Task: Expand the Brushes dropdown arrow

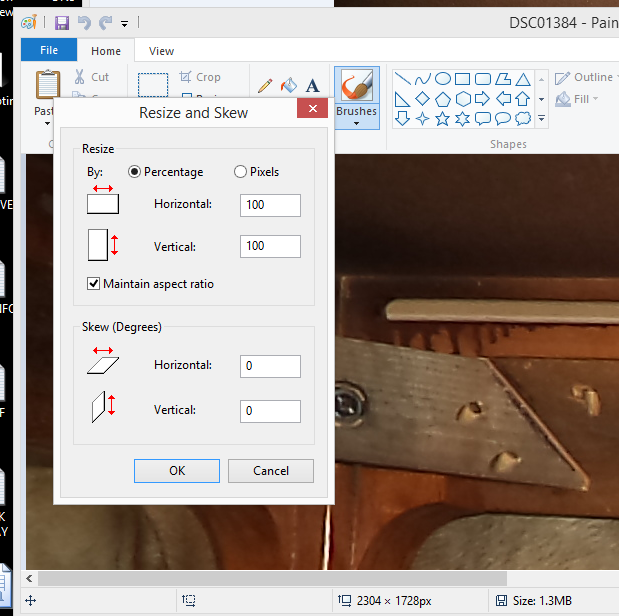Action: point(356,124)
